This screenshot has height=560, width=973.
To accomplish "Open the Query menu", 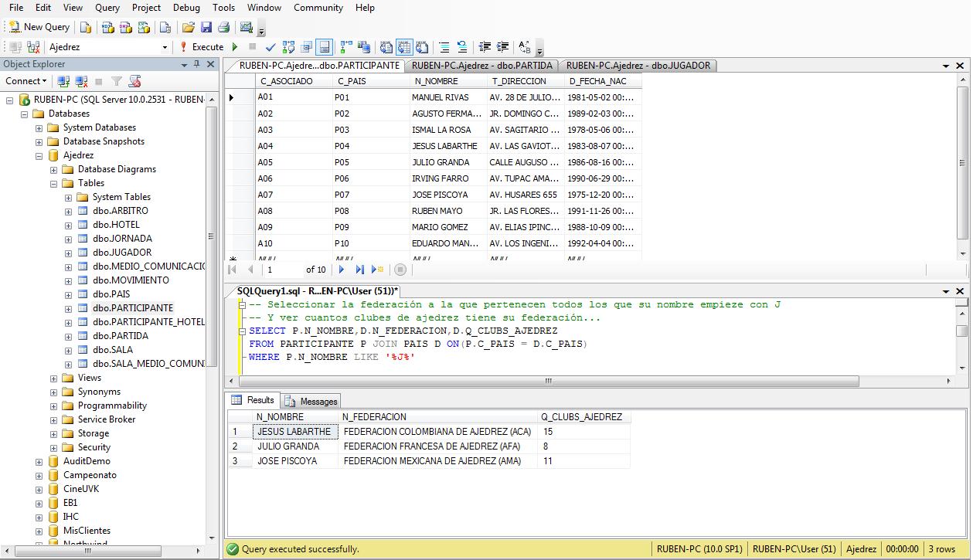I will 107,8.
